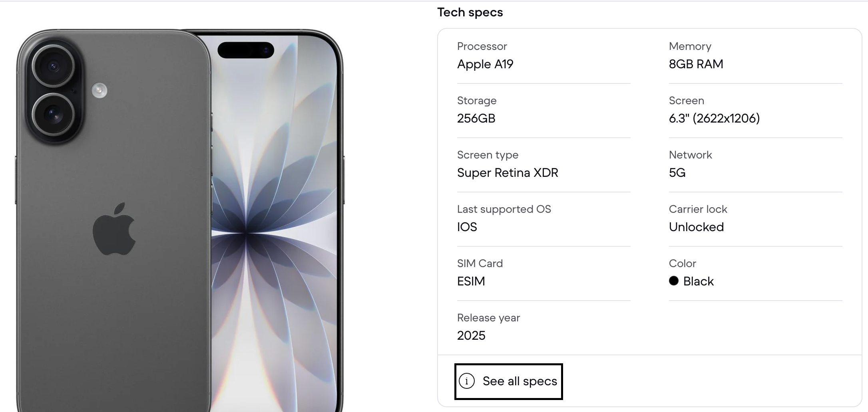Click the 5G network value
Viewport: 868px width, 412px height.
(x=677, y=173)
